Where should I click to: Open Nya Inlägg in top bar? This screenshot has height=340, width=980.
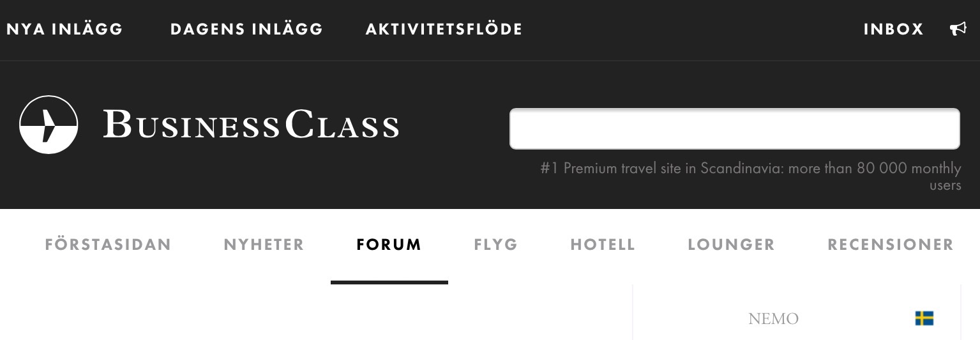(64, 29)
